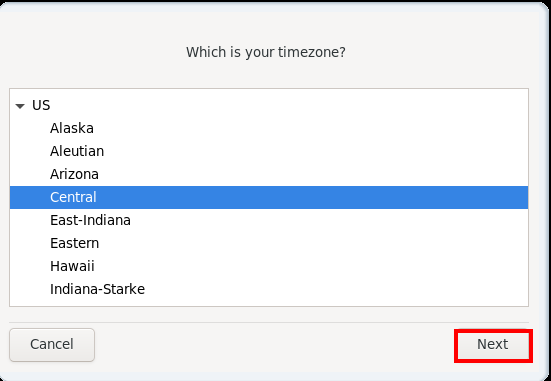Select the US parent row label

[x=41, y=105]
